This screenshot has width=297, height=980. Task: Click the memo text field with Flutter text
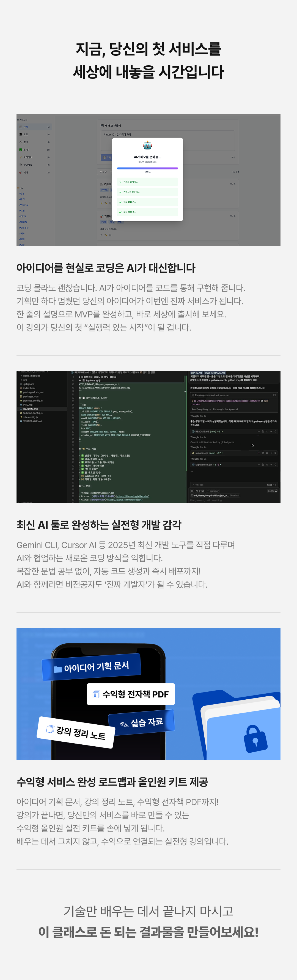(167, 140)
